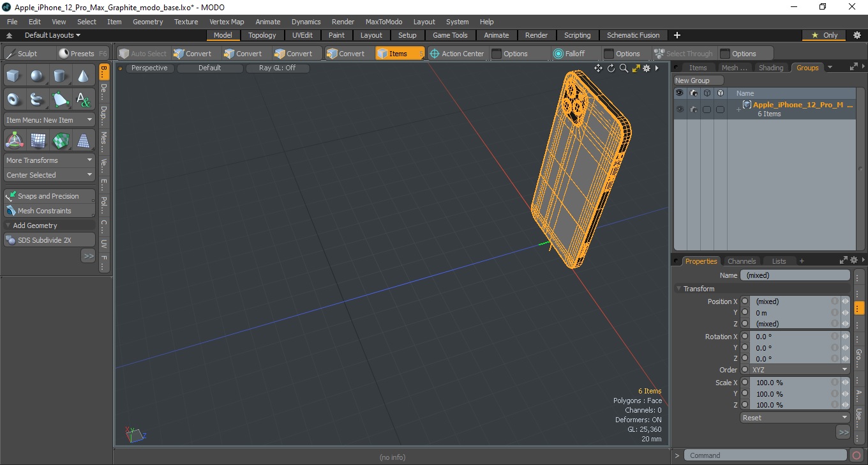868x465 pixels.
Task: Toggle Rotation X keyframe circle
Action: (745, 337)
